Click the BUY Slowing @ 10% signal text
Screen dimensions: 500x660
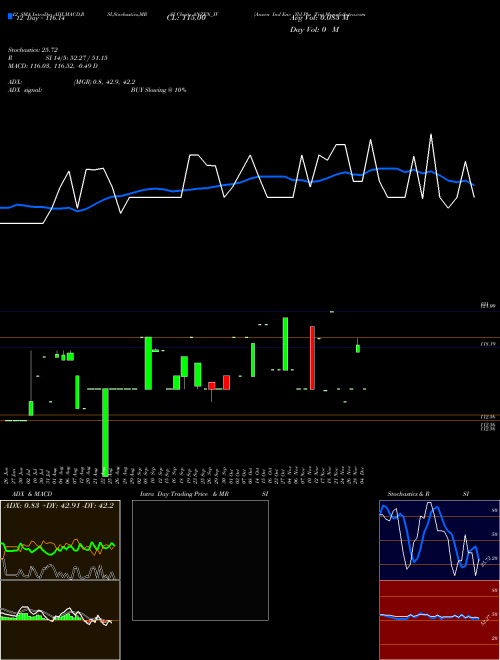[x=158, y=90]
